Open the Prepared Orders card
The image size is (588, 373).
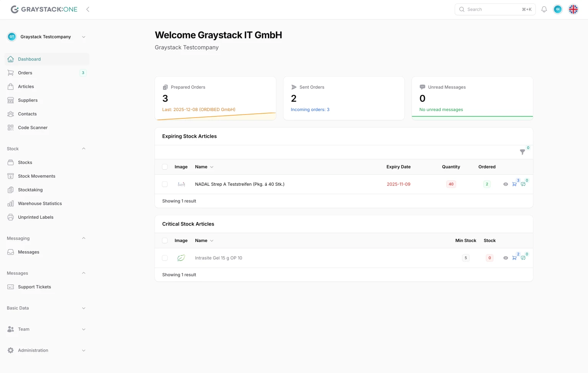tap(215, 98)
